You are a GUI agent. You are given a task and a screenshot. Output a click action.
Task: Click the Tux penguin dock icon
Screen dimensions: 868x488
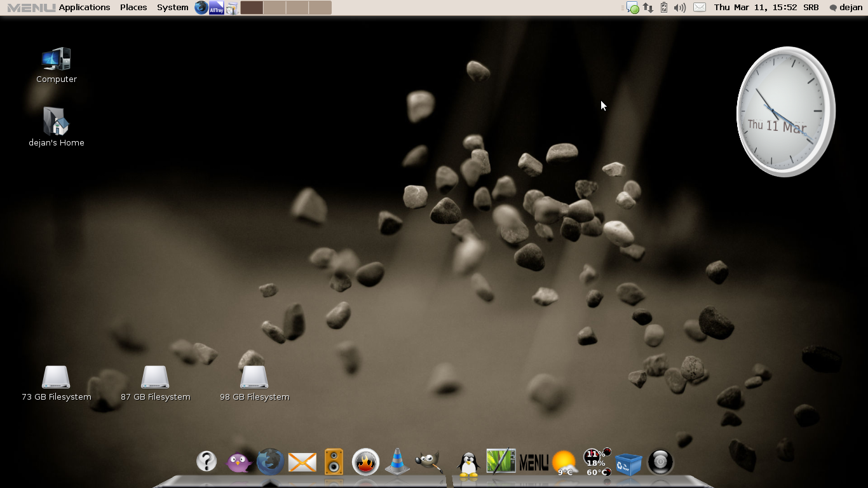point(469,464)
